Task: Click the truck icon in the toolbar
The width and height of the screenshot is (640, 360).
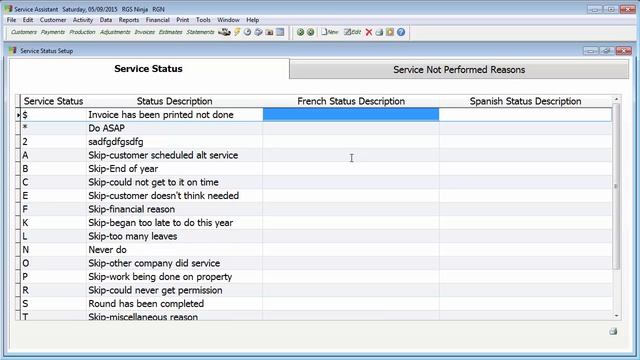Action: coord(224,32)
